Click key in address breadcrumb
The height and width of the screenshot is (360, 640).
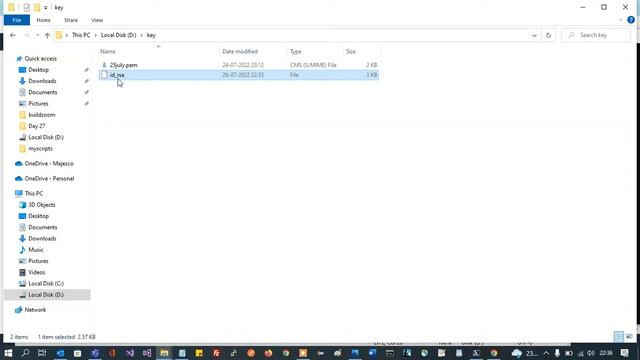151,35
